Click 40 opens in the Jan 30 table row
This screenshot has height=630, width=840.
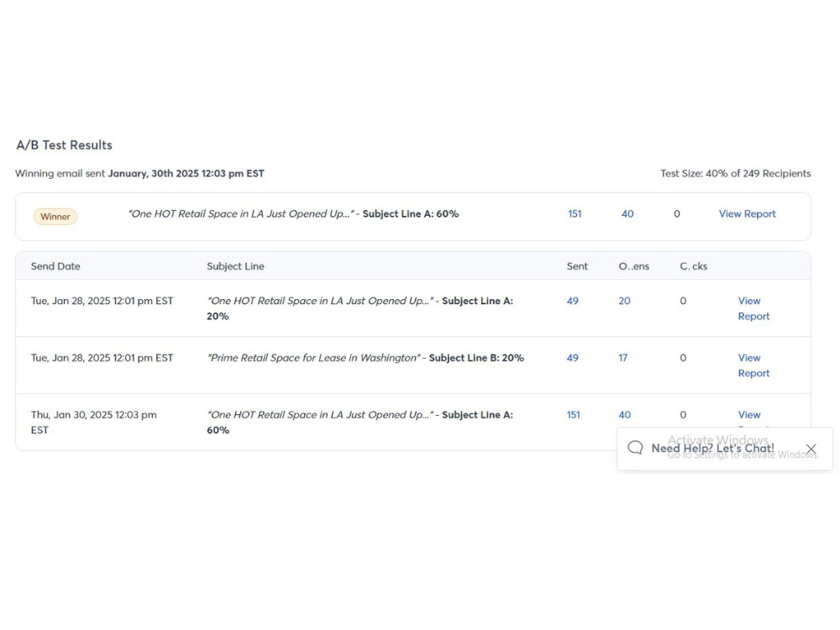(x=625, y=415)
